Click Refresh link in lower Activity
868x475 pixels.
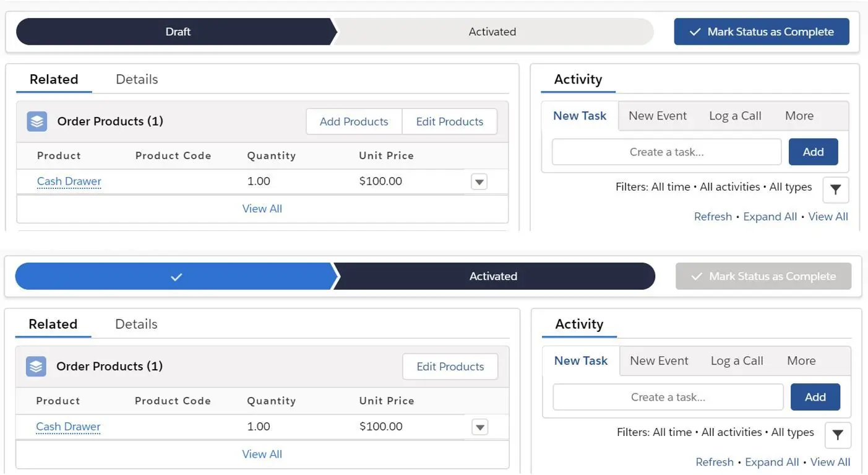(715, 462)
